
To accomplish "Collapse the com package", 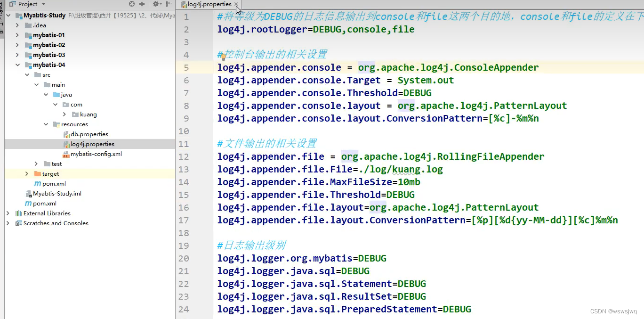I will pos(55,104).
